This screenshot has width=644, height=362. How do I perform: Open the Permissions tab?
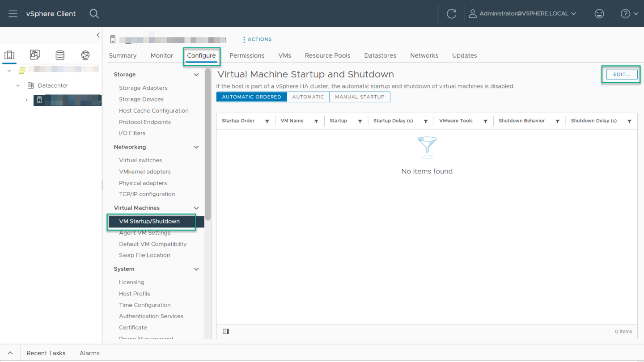pos(247,55)
